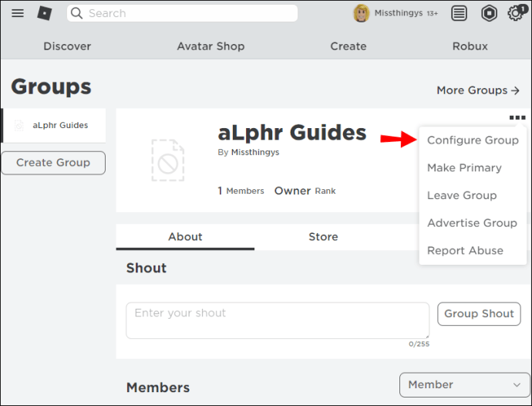
Task: Click the three-dot group options icon
Action: pos(517,117)
